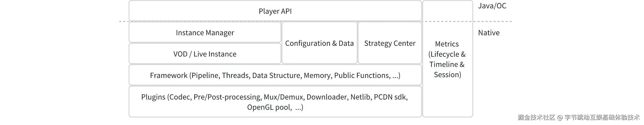This screenshot has height=125, width=644.
Task: Click the Metrics column heading text
Action: [447, 44]
